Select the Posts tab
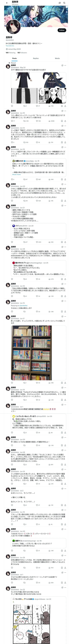The width and height of the screenshot is (72, 644). (x=14, y=58)
